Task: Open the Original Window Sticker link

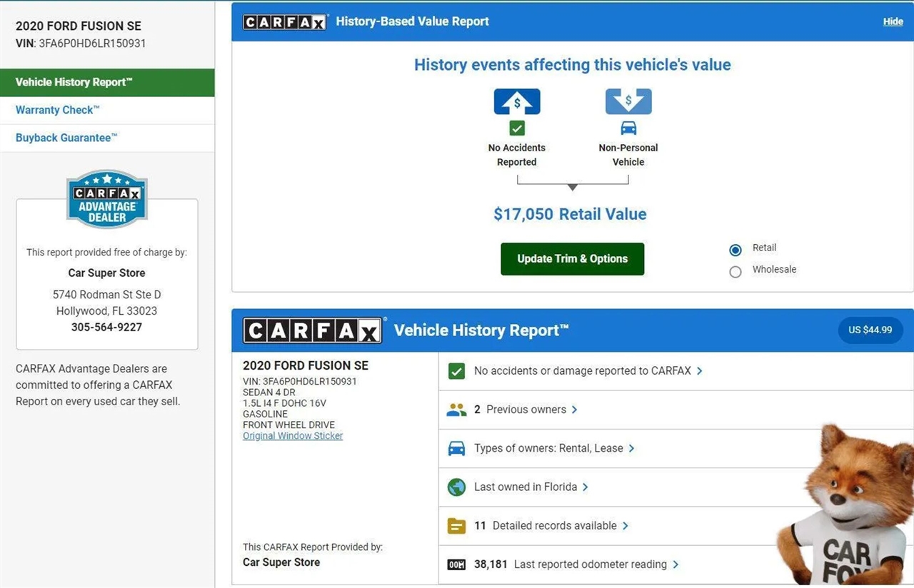Action: pyautogui.click(x=293, y=436)
